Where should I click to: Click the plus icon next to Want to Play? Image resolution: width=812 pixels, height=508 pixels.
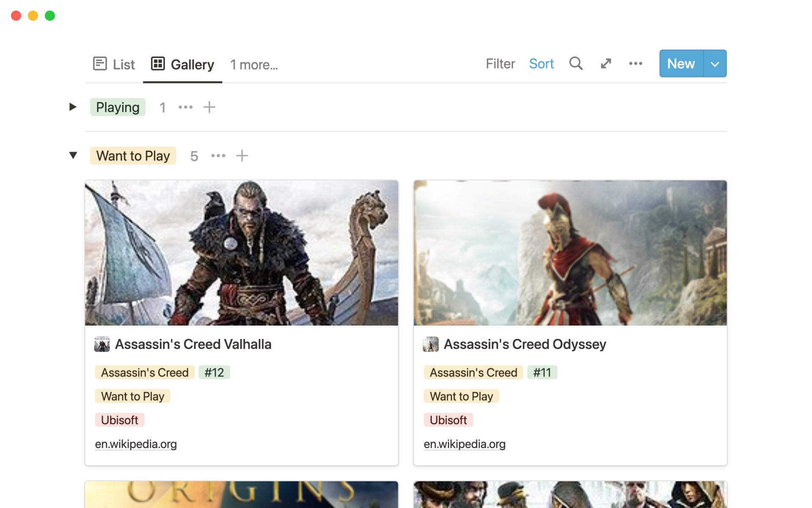242,156
